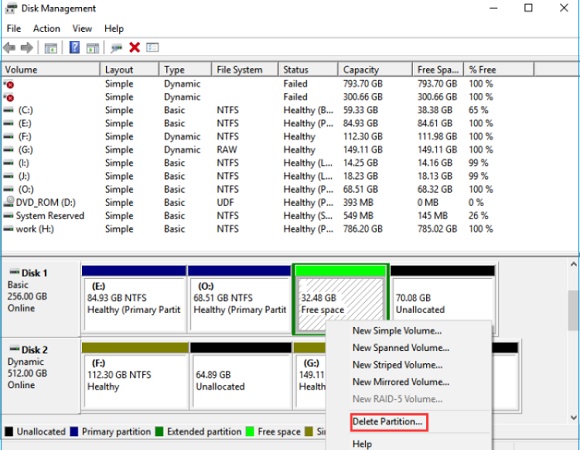
Task: Click the Back arrow toolbar icon
Action: click(x=10, y=48)
